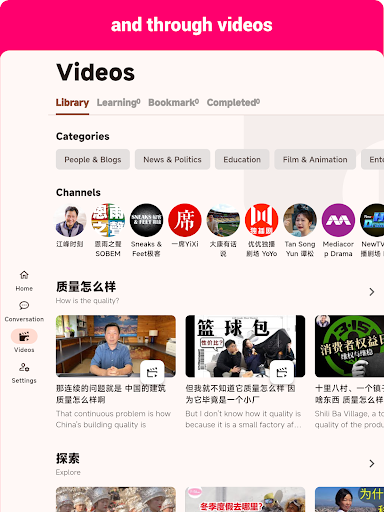The height and width of the screenshot is (512, 384).
Task: Select the Education category
Action: (x=242, y=159)
